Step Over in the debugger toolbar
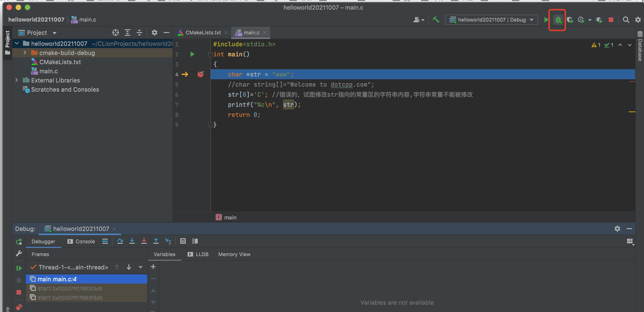644x312 pixels. click(x=120, y=241)
